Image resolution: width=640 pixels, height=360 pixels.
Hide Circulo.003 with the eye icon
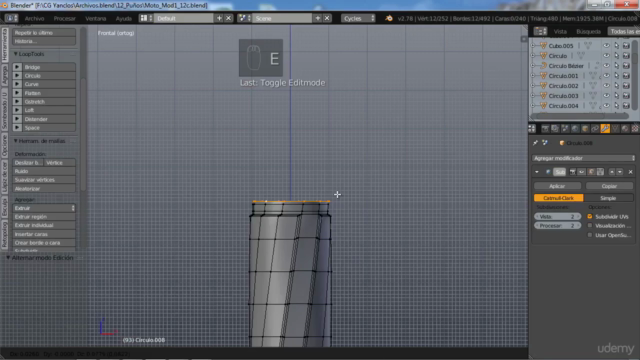coord(607,96)
